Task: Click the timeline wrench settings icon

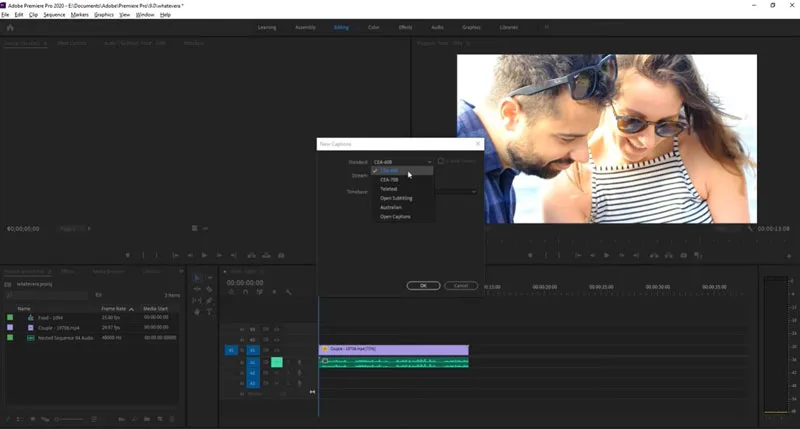Action: (288, 292)
